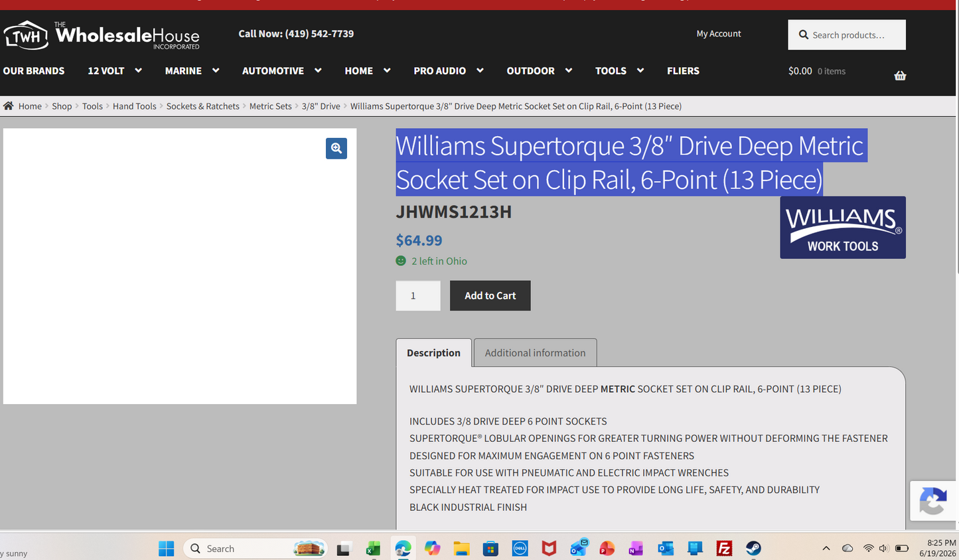Image resolution: width=959 pixels, height=560 pixels.
Task: Open classic Outlook from the taskbar
Action: 666,549
